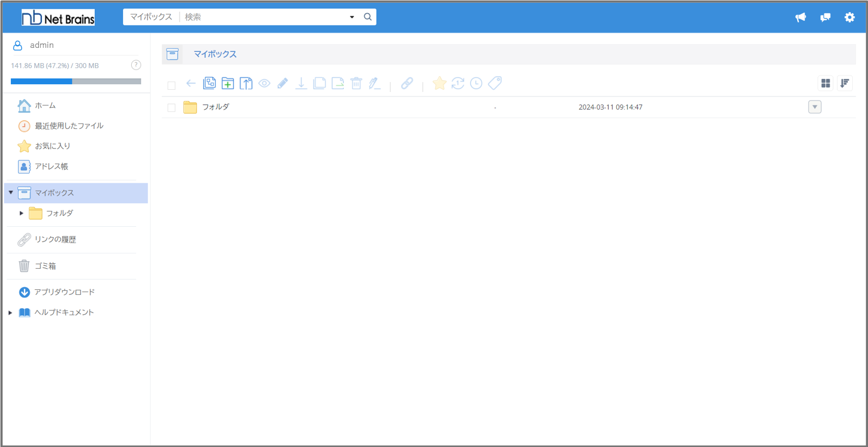This screenshot has width=868, height=447.
Task: Click the storage help question mark
Action: coord(136,65)
